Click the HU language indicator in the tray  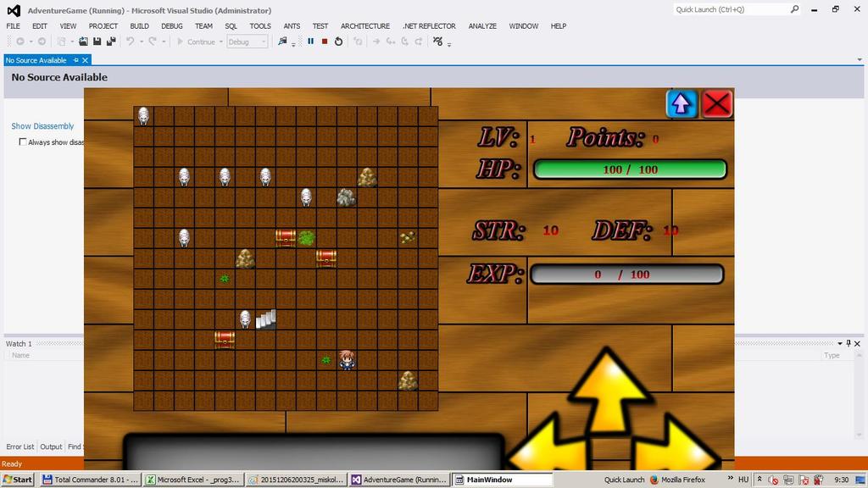click(743, 480)
